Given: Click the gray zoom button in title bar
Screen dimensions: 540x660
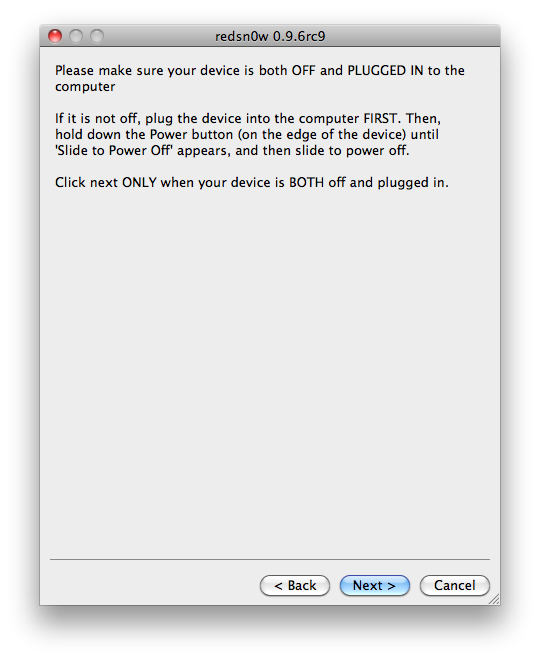Looking at the screenshot, I should [97, 36].
